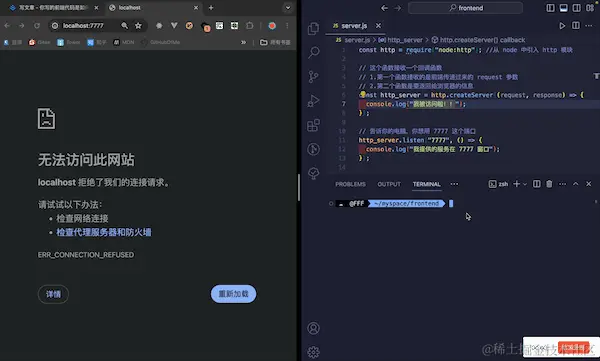Open Chrome three-dot menu
Viewport: 600px width, 361px height.
[287, 26]
